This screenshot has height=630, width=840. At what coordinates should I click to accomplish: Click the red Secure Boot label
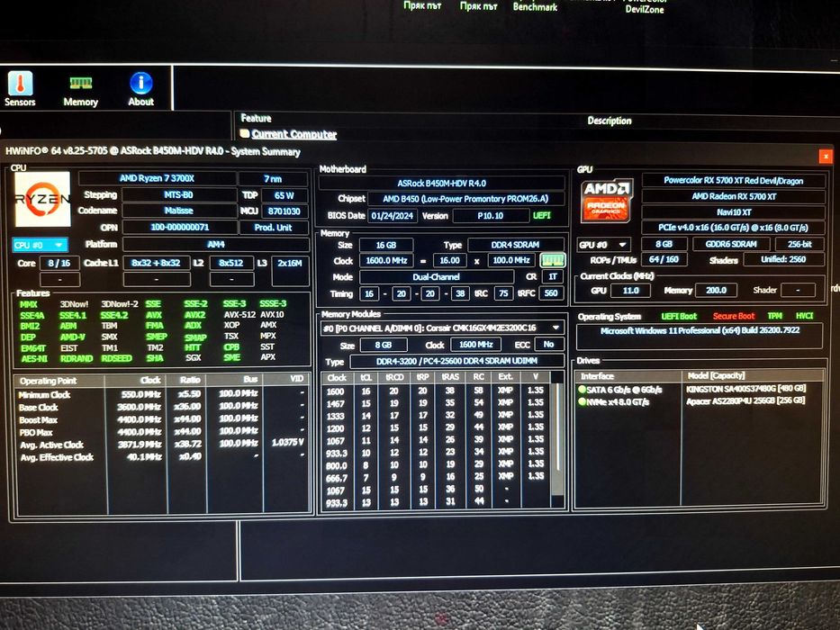point(734,316)
